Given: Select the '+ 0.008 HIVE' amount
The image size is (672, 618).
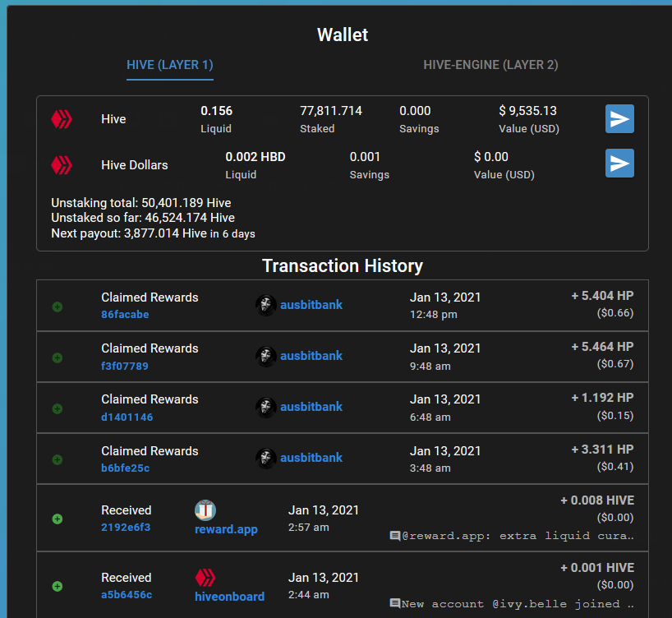Looking at the screenshot, I should [597, 500].
